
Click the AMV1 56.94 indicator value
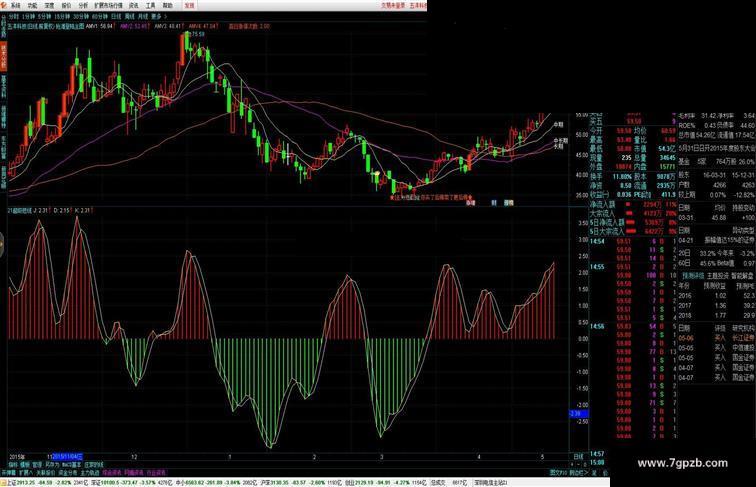(x=99, y=26)
